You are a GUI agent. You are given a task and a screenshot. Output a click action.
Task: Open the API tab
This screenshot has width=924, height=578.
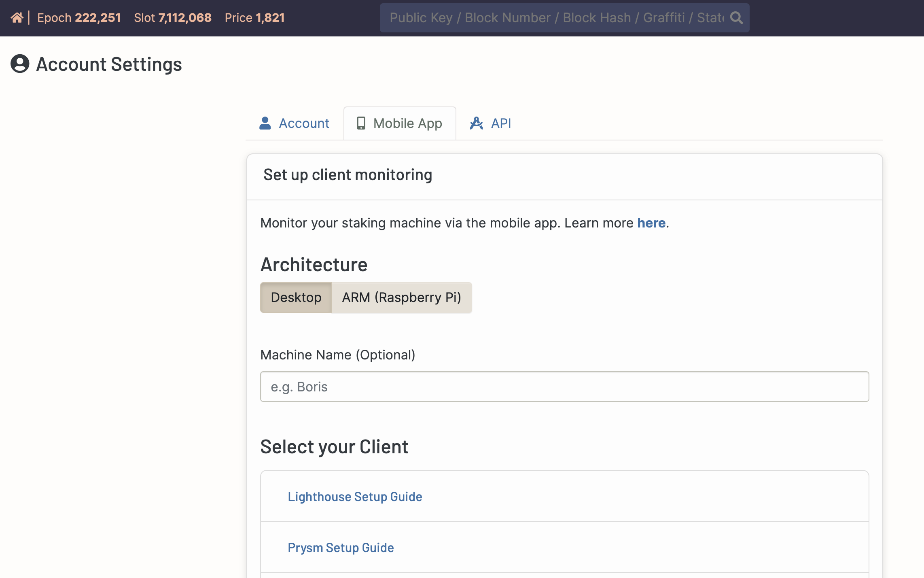pyautogui.click(x=500, y=123)
